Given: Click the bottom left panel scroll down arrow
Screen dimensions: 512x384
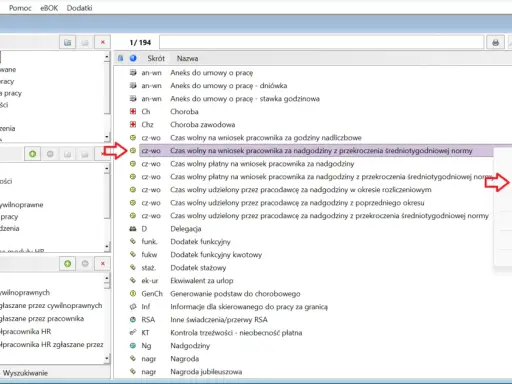Looking at the screenshot, I should click(107, 359).
